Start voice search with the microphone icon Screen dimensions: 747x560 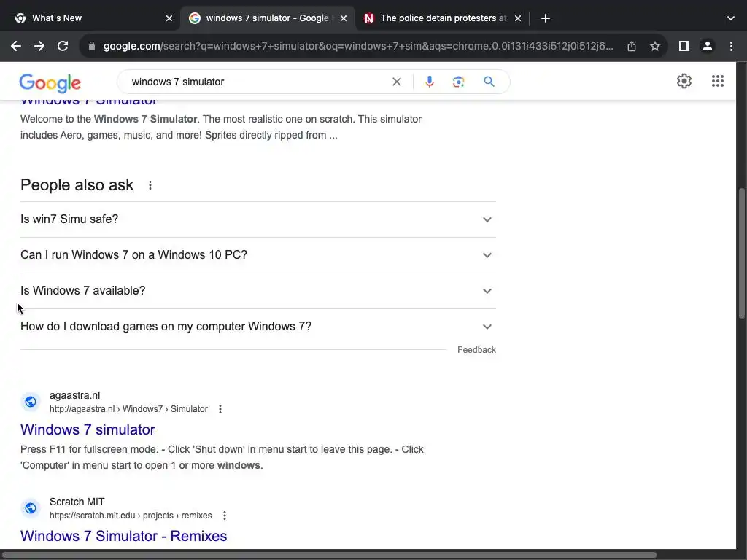(429, 82)
